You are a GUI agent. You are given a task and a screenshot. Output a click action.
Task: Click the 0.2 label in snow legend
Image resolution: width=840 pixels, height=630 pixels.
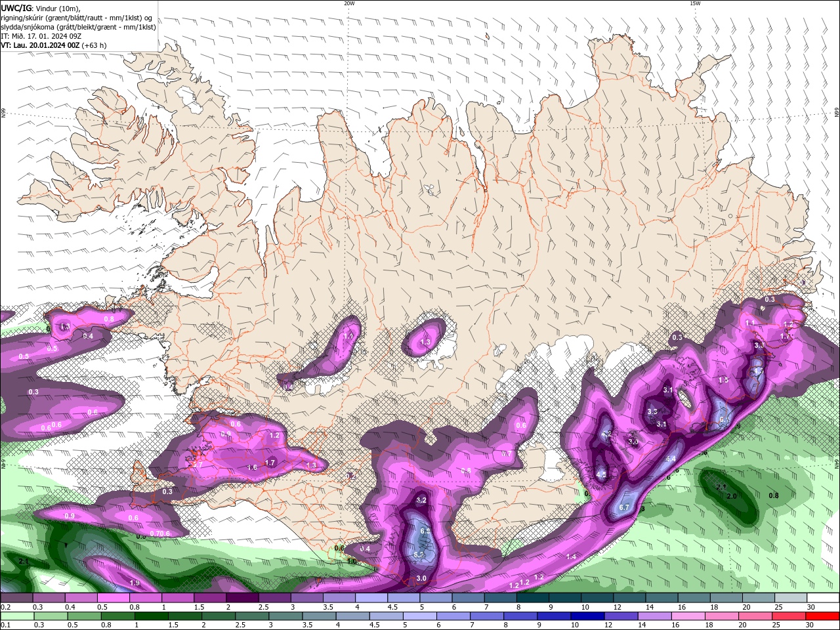coord(5,608)
